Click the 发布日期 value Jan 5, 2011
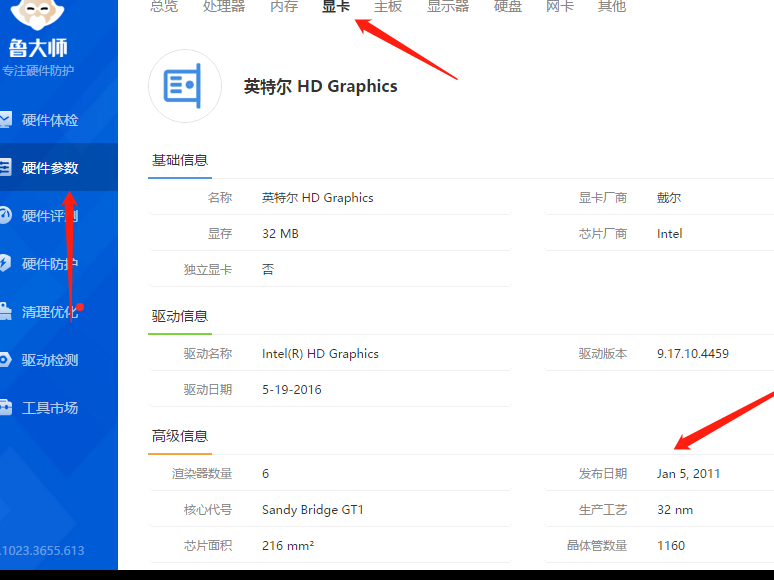 (x=688, y=474)
